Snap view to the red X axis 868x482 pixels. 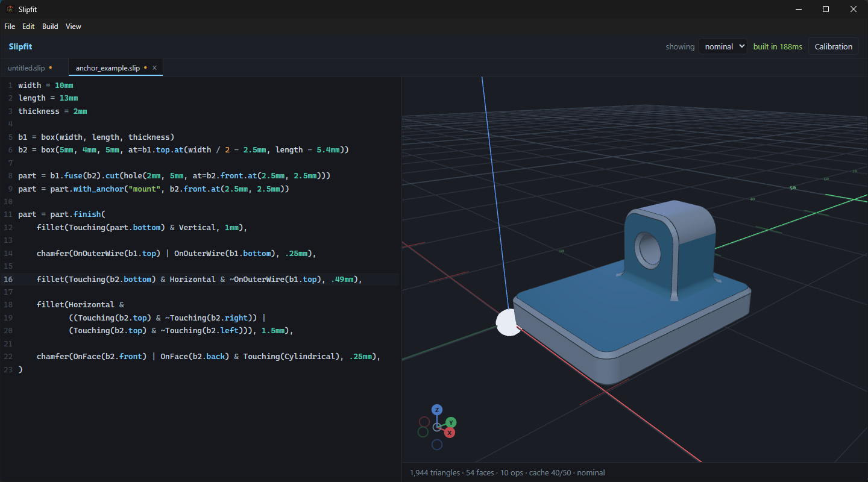pos(450,433)
